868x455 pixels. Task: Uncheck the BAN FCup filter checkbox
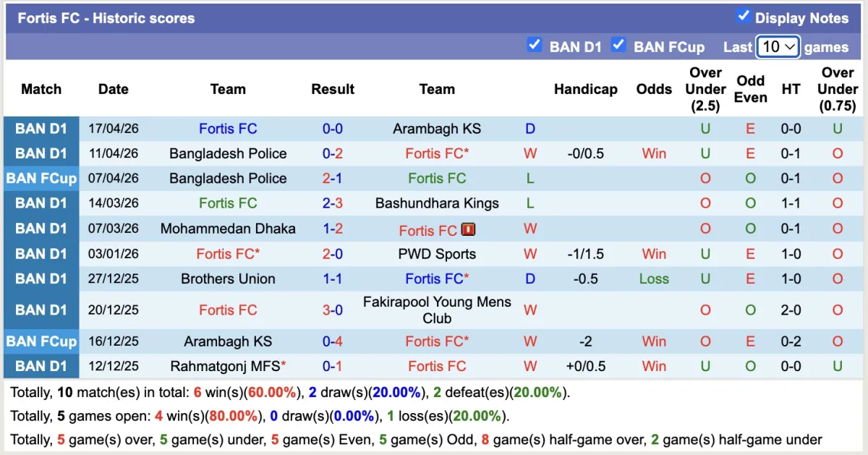618,45
